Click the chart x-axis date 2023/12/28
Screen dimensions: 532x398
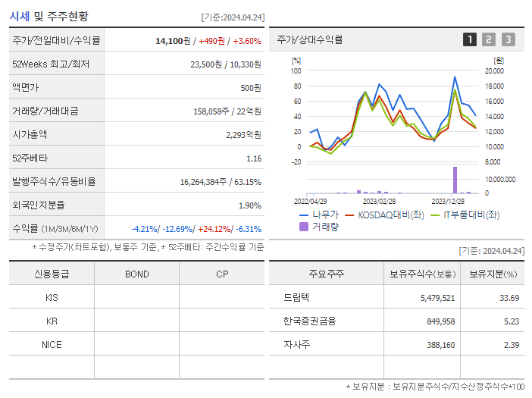(x=448, y=202)
